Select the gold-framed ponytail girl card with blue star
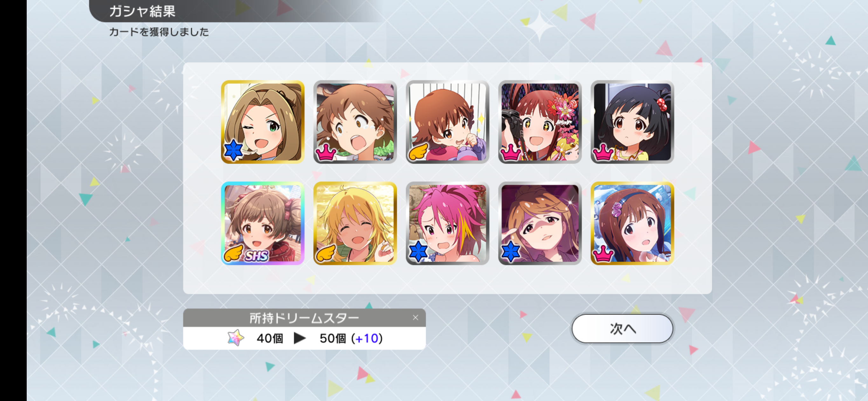The image size is (868, 401). point(263,122)
